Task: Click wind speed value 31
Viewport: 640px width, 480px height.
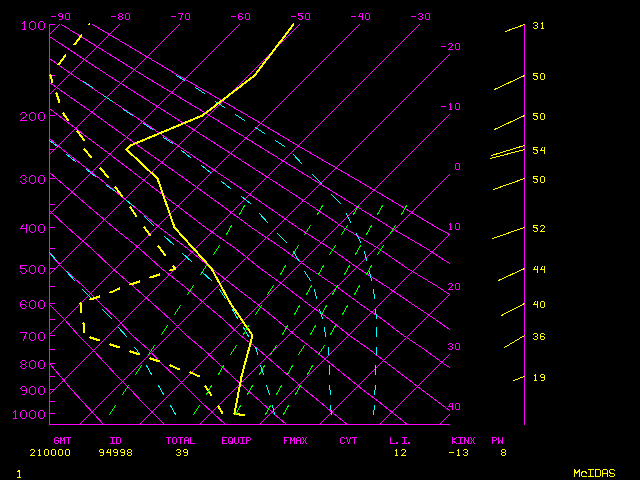Action: (538, 26)
